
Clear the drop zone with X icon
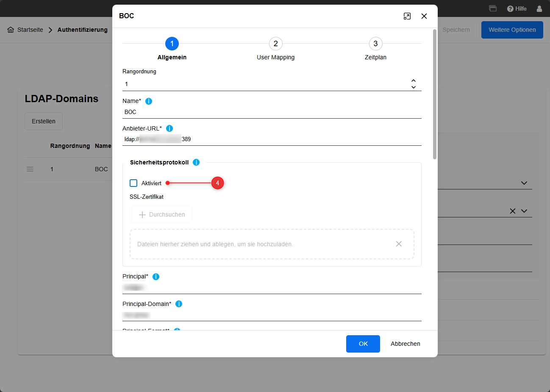tap(399, 244)
